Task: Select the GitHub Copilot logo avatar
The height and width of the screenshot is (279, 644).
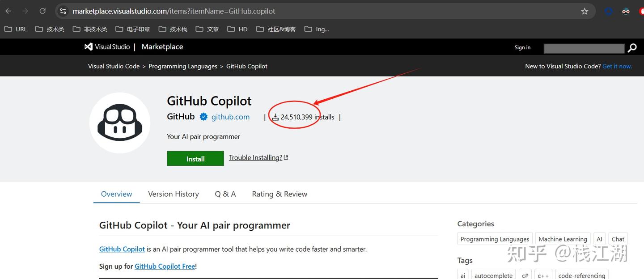Action: 120,123
